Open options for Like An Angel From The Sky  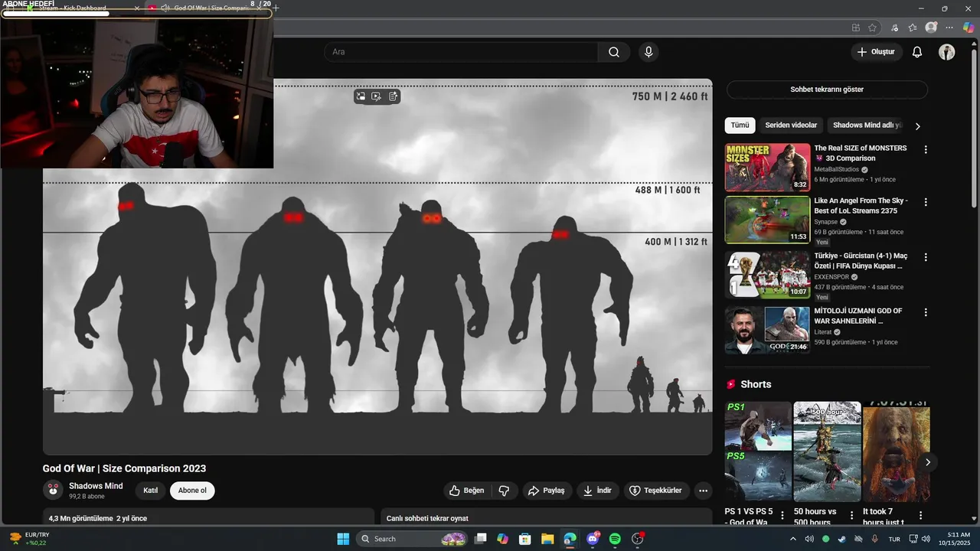tap(926, 203)
